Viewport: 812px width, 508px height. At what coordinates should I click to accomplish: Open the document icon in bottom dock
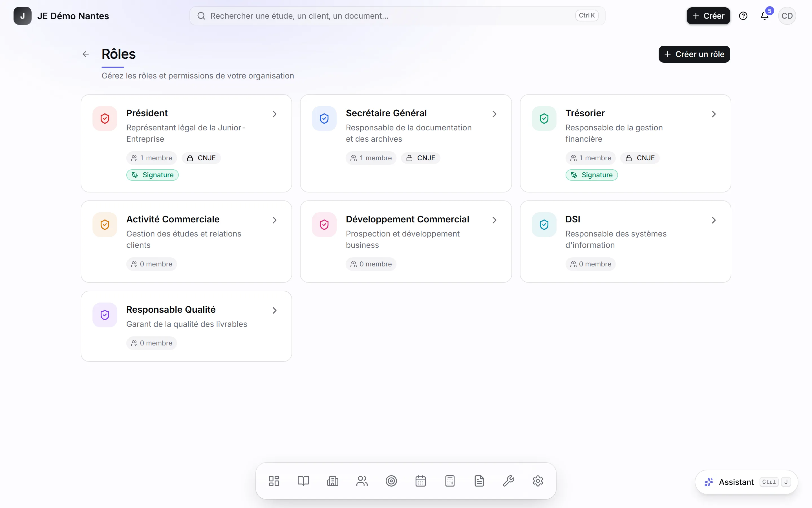[x=479, y=481]
